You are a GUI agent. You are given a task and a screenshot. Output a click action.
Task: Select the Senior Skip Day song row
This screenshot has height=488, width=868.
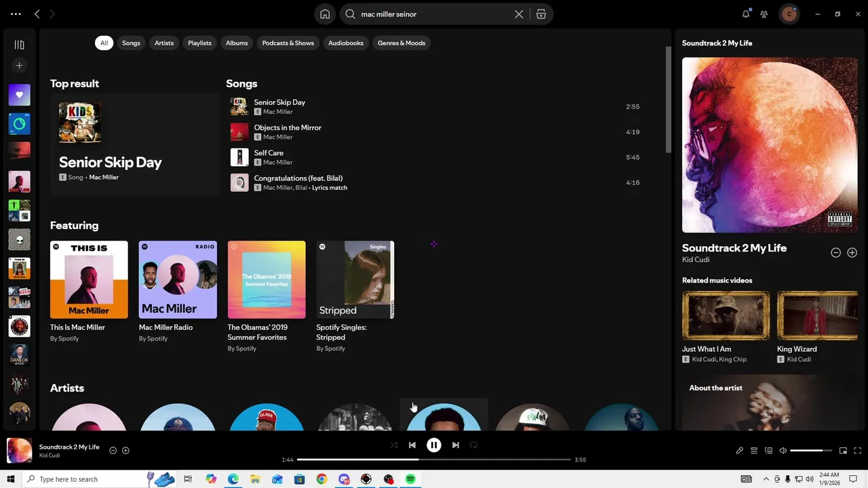click(x=435, y=106)
